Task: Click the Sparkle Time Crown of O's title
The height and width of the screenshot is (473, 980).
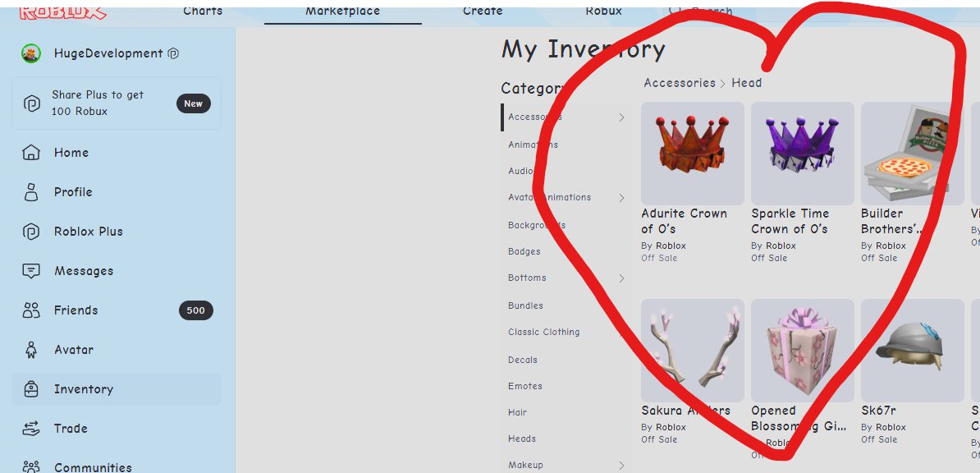Action: coord(790,222)
